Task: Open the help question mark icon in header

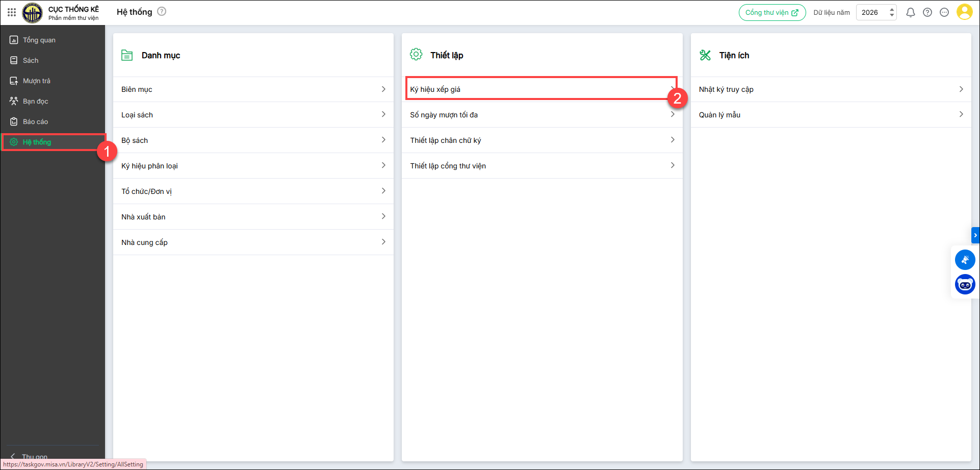Action: pos(927,12)
